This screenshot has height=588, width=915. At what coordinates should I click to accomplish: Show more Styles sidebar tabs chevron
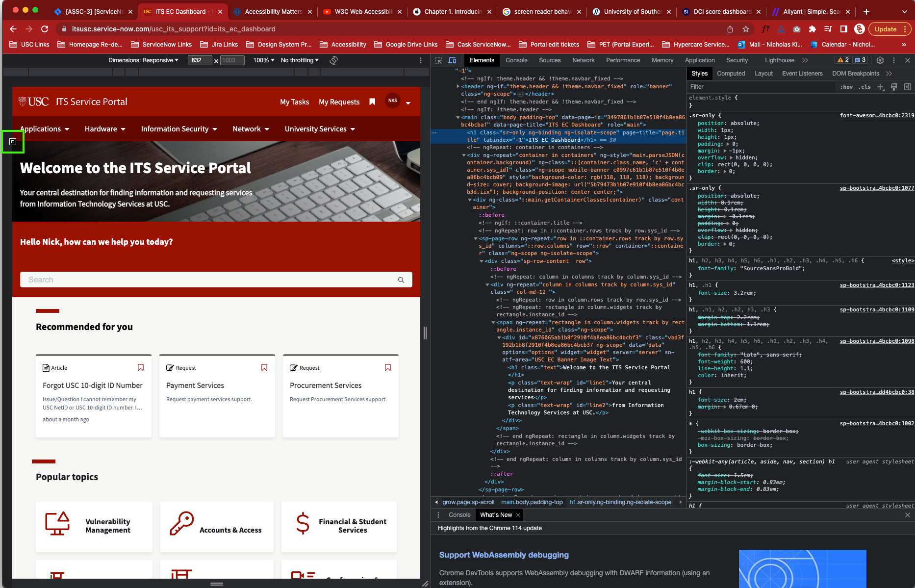click(x=889, y=74)
